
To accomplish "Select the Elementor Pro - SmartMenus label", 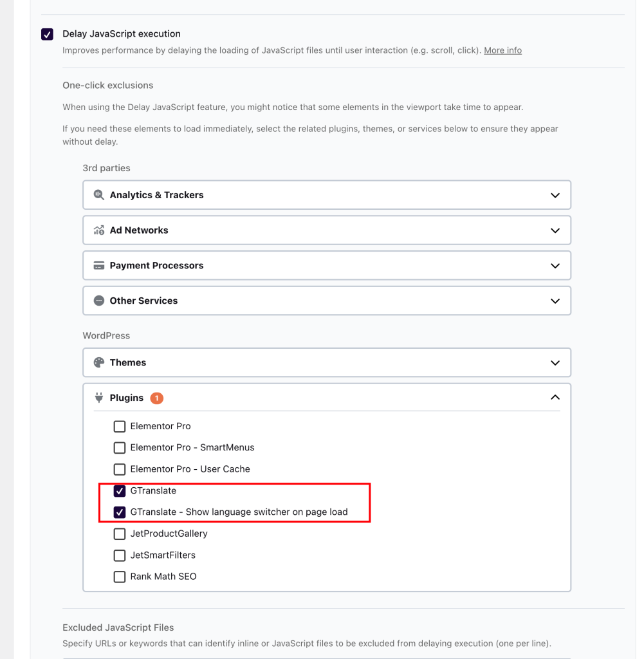I will (192, 447).
